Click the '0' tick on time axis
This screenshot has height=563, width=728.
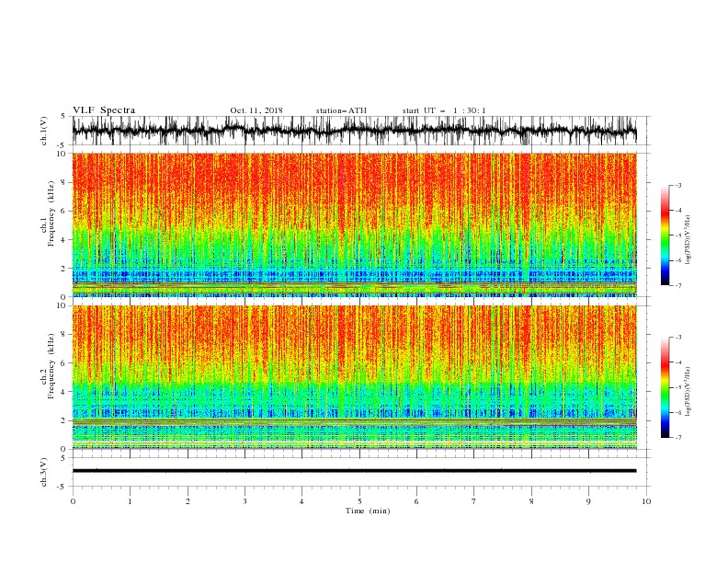pos(73,501)
